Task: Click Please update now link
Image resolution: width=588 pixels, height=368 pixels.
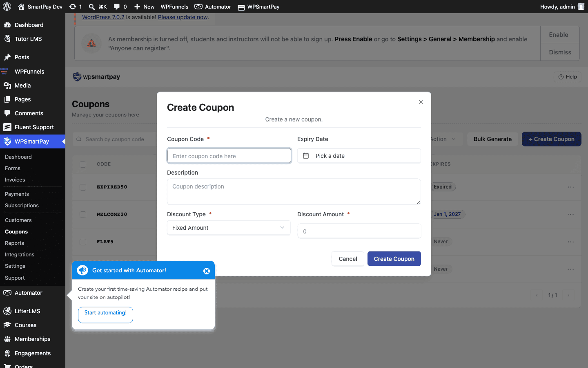Action: (183, 17)
